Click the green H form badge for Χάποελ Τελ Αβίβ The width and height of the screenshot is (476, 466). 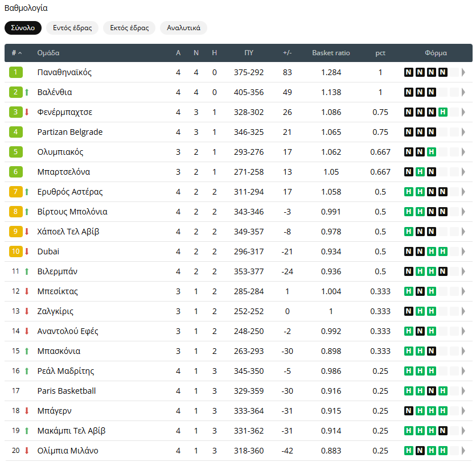[409, 232]
